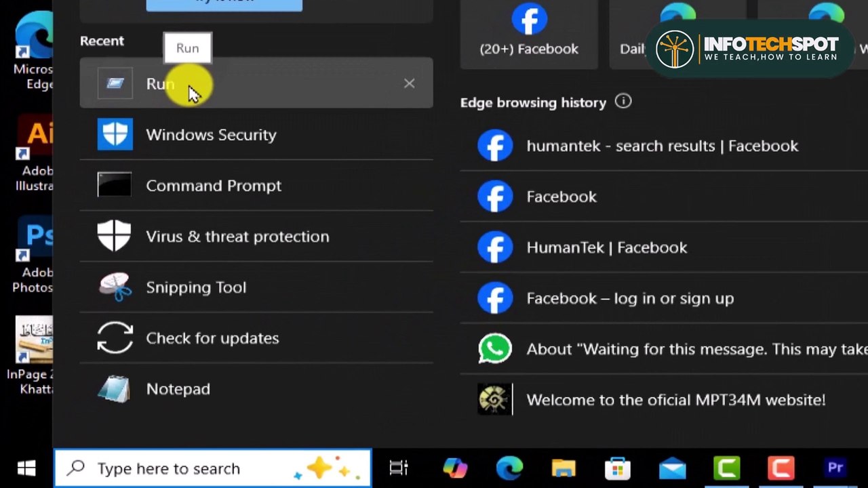868x488 pixels.
Task: Click the Windows Start button
Action: (x=26, y=468)
